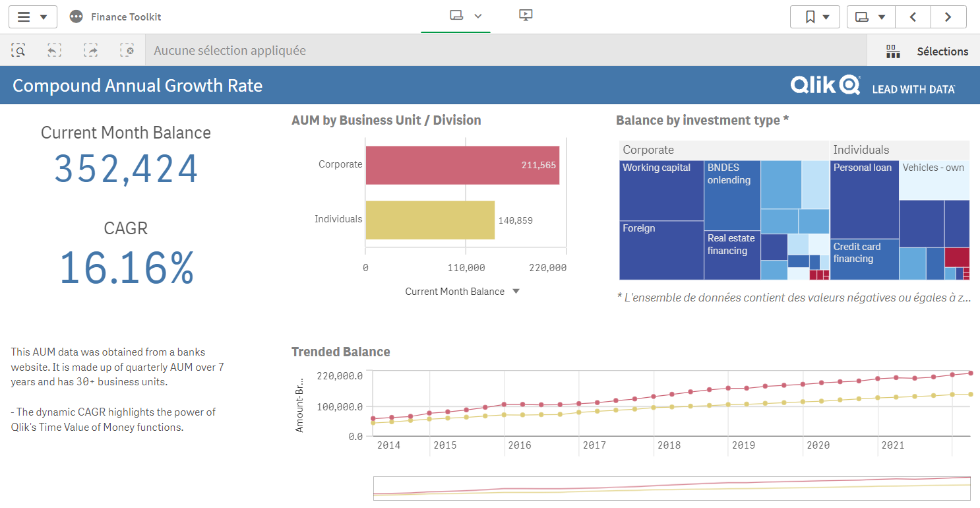The image size is (980, 508).
Task: Open the Current Month Balance measure dropdown
Action: click(x=515, y=291)
